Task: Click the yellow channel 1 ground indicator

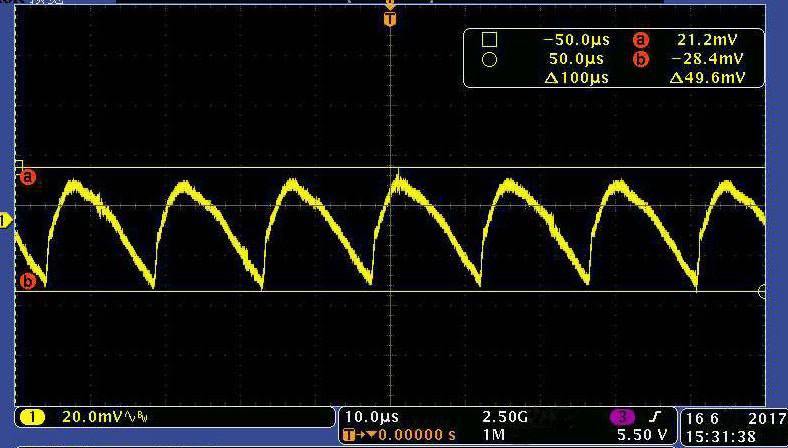Action: tap(6, 221)
